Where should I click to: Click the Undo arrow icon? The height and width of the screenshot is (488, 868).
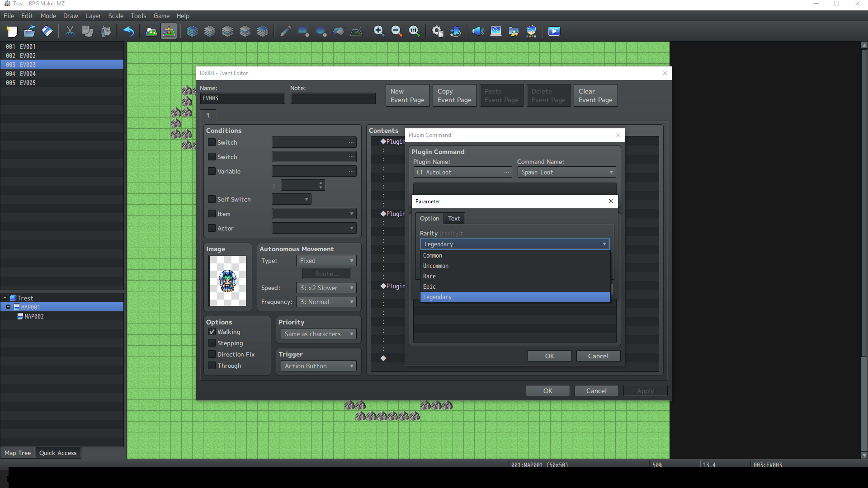128,31
